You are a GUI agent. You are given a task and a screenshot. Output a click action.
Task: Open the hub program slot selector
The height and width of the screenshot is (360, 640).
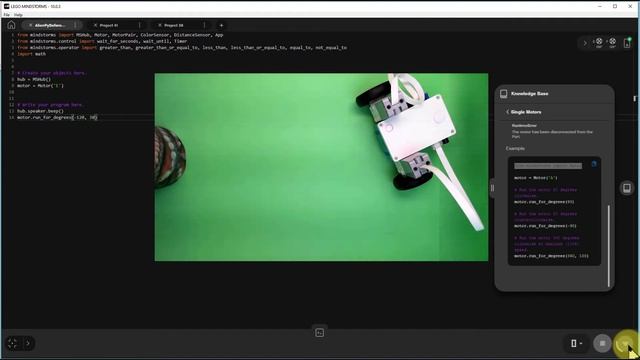coord(576,343)
